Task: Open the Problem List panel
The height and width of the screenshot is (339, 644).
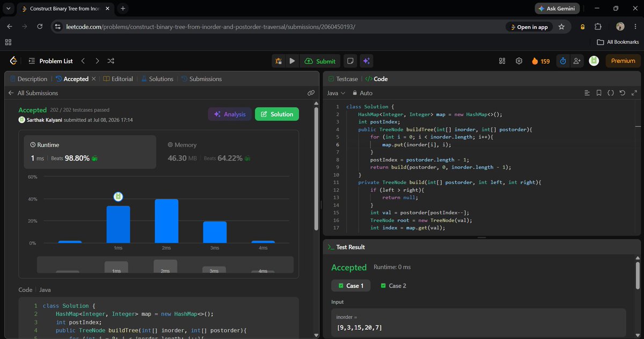Action: point(50,61)
